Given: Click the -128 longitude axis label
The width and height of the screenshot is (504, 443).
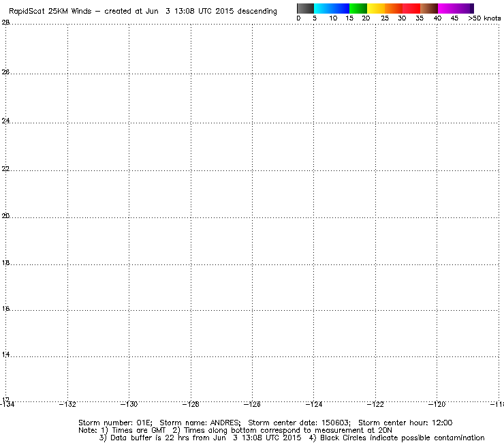Looking at the screenshot, I should [x=191, y=404].
